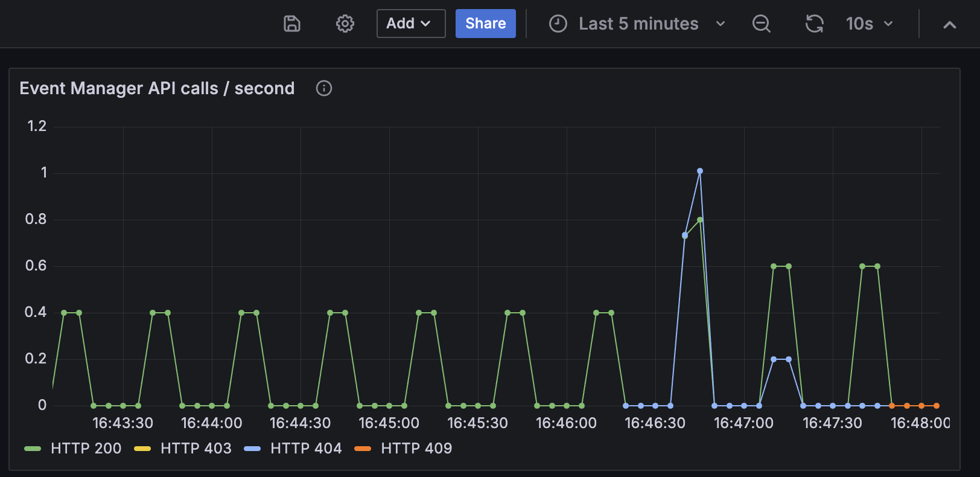Change the green HTTP 200 series color
980x477 pixels.
pos(33,449)
